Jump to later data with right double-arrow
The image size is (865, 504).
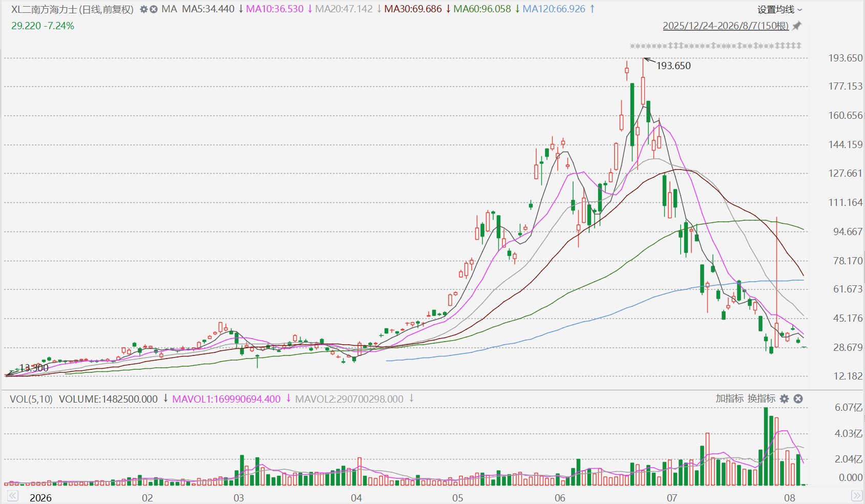[856, 496]
